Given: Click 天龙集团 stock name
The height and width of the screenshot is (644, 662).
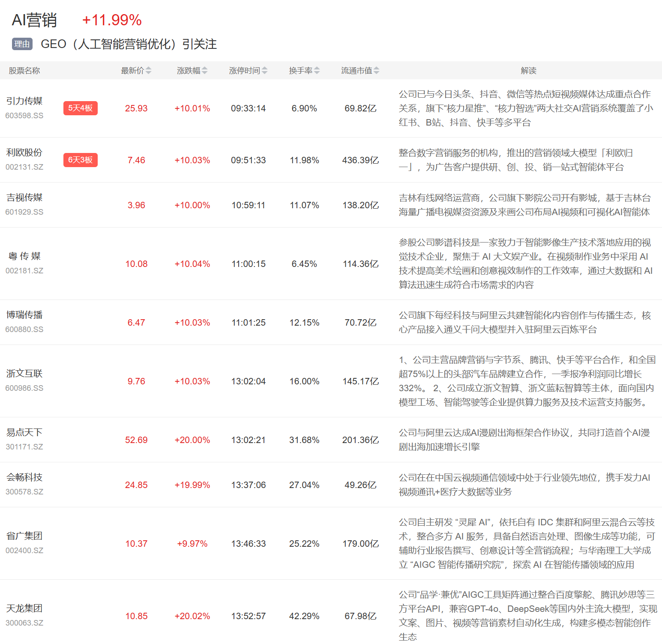Looking at the screenshot, I should tap(24, 608).
